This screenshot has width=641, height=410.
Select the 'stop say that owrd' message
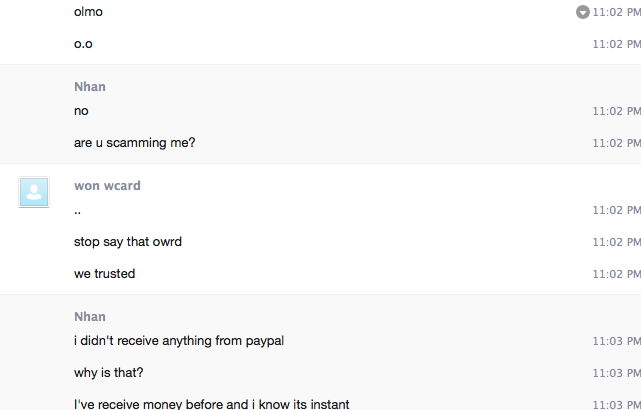tap(128, 242)
